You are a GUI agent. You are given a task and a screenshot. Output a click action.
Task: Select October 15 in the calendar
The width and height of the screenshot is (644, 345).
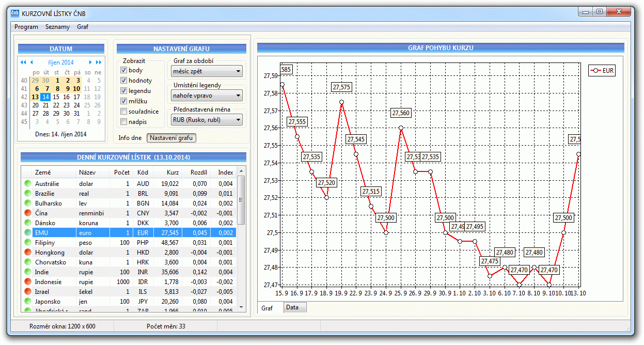coord(56,97)
